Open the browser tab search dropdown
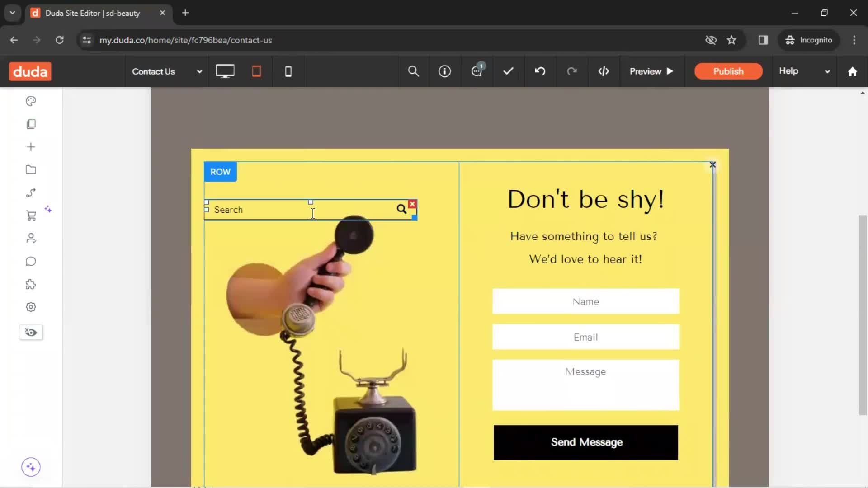Image resolution: width=868 pixels, height=488 pixels. click(x=13, y=13)
